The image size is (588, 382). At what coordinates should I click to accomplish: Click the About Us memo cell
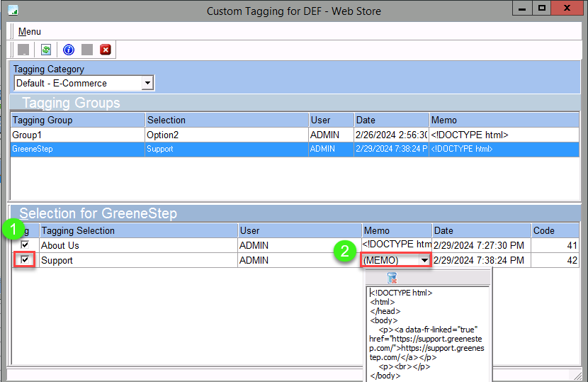coord(396,245)
